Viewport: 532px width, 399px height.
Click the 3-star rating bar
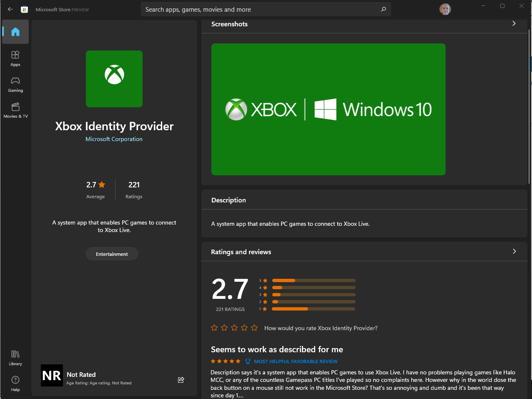tap(314, 295)
